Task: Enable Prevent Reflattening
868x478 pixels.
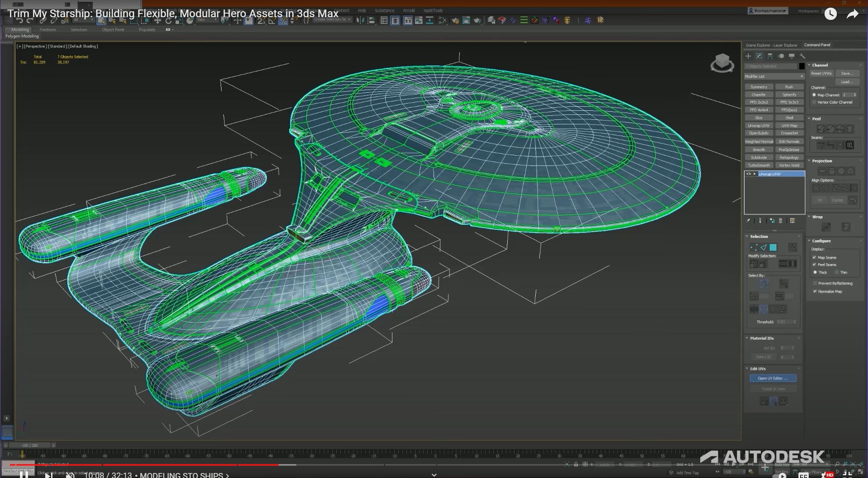Action: [815, 283]
